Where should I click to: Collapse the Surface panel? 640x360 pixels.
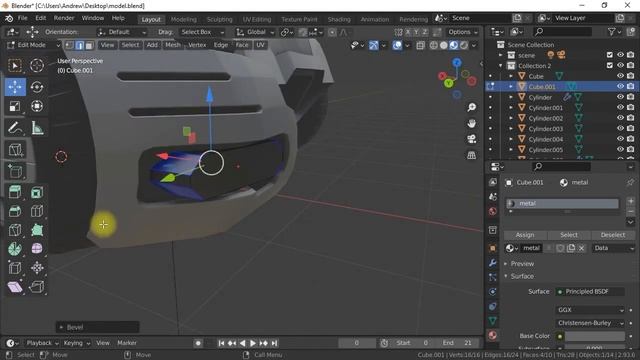point(522,276)
